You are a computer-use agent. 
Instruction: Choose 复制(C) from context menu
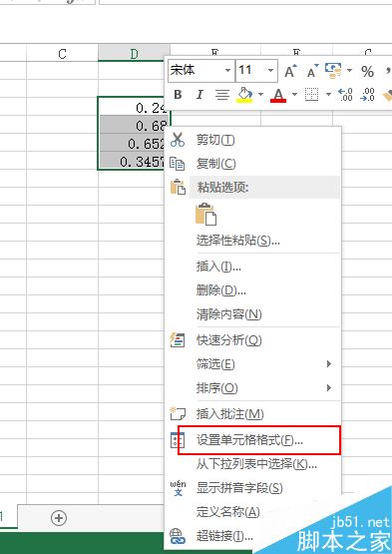252,164
